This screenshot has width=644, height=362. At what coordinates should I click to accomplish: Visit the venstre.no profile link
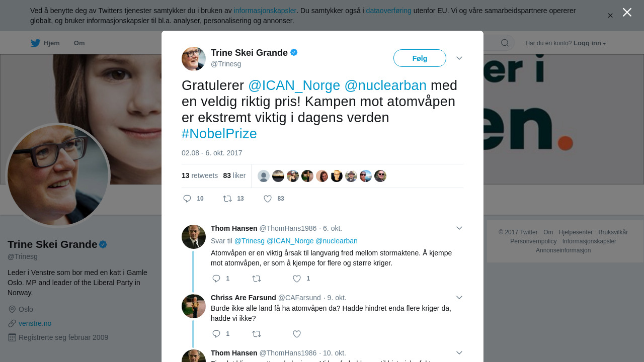click(x=35, y=323)
